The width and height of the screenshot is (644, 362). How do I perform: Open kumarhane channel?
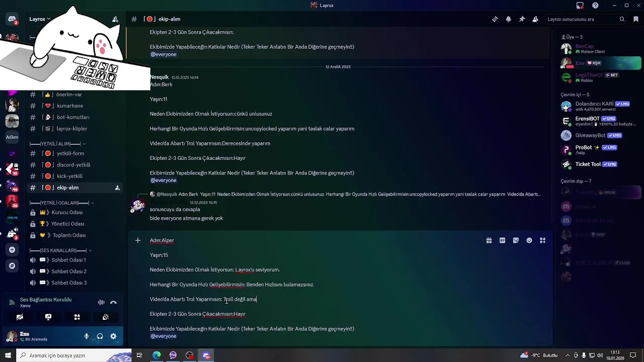click(75, 106)
